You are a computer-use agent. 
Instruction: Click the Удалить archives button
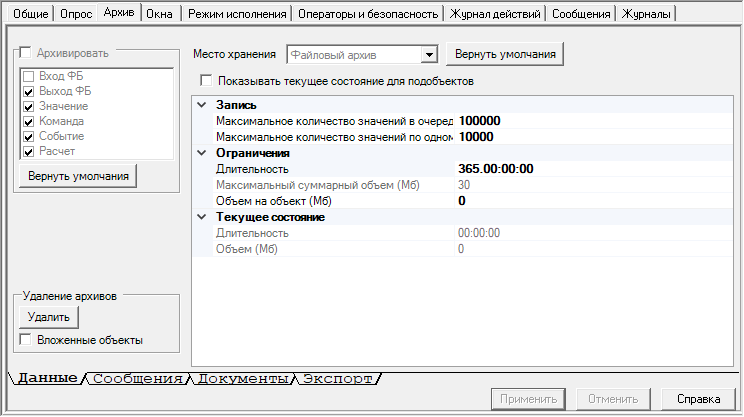click(x=48, y=317)
